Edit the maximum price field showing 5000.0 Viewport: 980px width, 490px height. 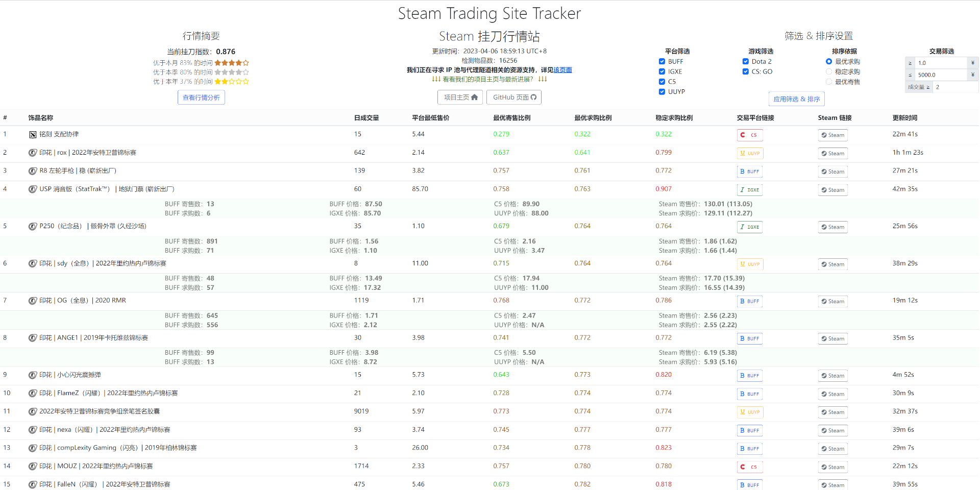coord(941,75)
